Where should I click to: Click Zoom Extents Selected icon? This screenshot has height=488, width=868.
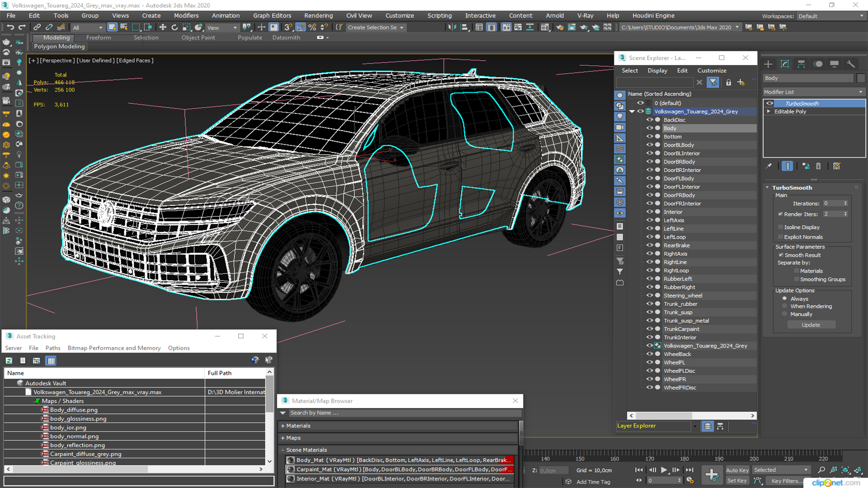pyautogui.click(x=845, y=470)
